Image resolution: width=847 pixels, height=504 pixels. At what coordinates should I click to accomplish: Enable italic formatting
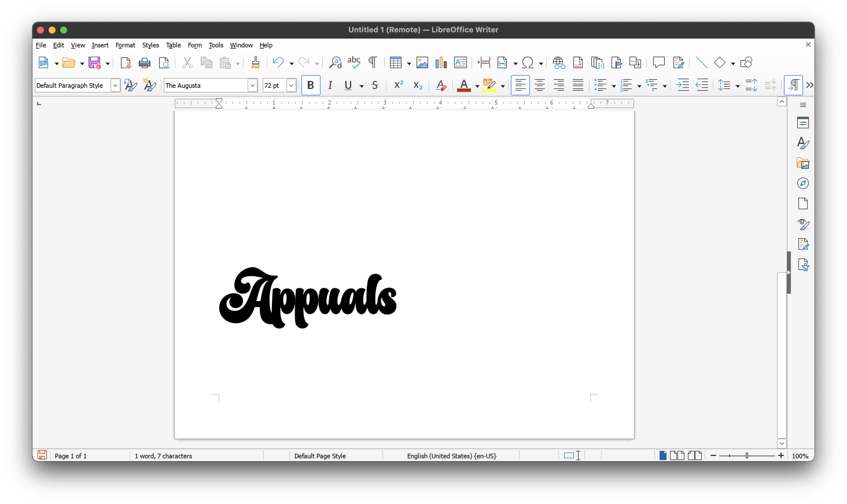[330, 85]
